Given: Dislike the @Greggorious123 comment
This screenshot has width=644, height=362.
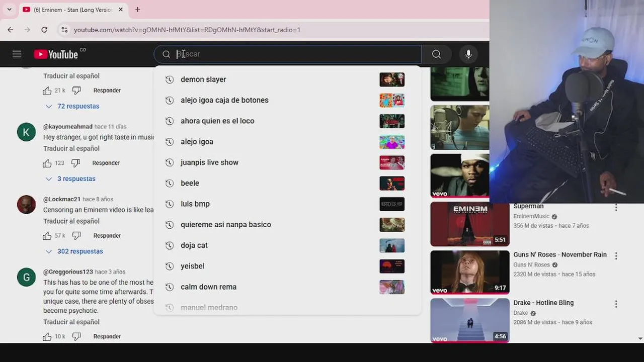Looking at the screenshot, I should click(76, 337).
